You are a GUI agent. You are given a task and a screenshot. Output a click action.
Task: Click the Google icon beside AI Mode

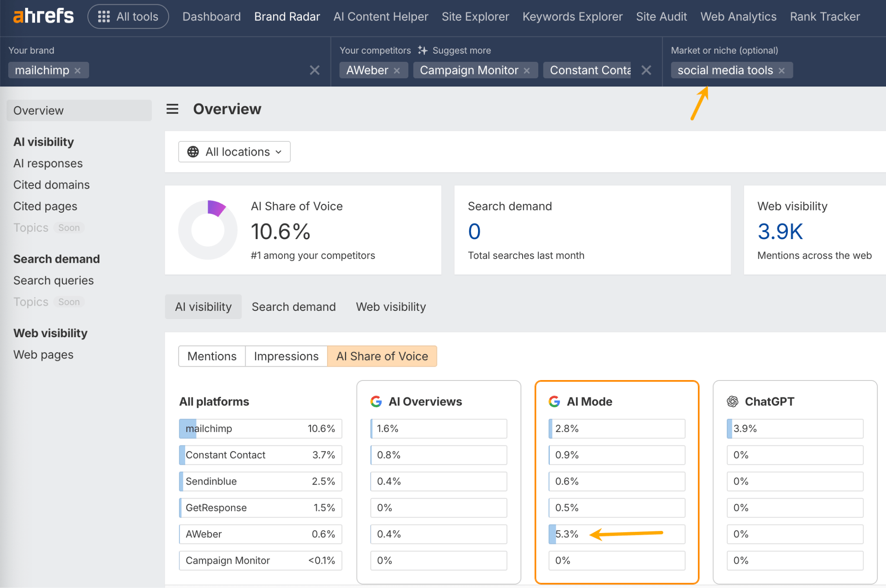coord(554,401)
